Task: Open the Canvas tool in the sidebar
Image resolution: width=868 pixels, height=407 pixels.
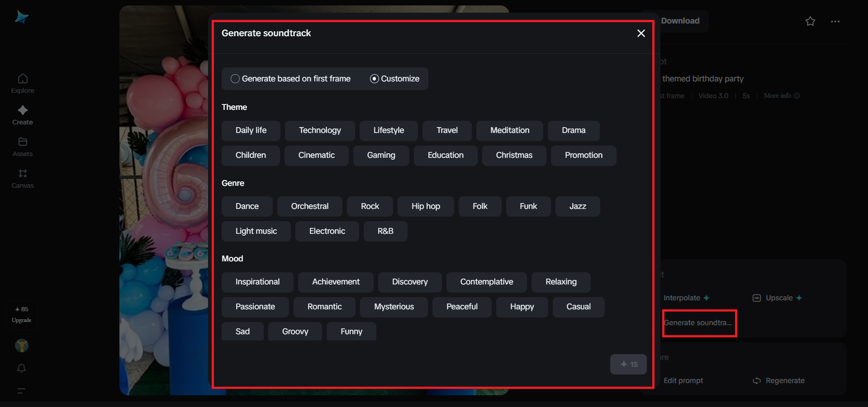Action: (22, 178)
